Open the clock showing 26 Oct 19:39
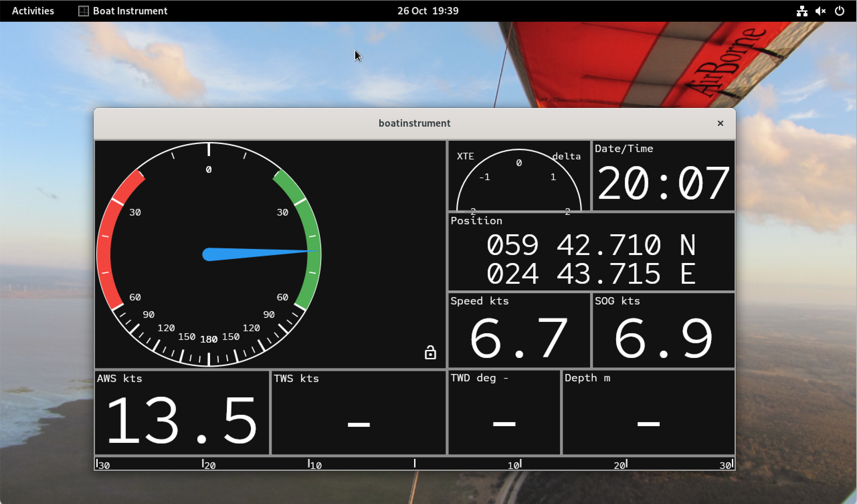Screen dimensions: 857x504 coord(428,11)
